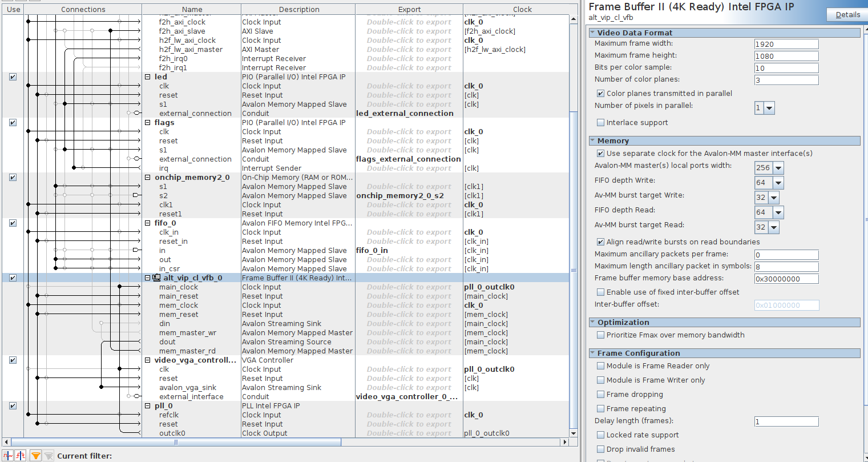Enable Interlace support

click(x=600, y=122)
